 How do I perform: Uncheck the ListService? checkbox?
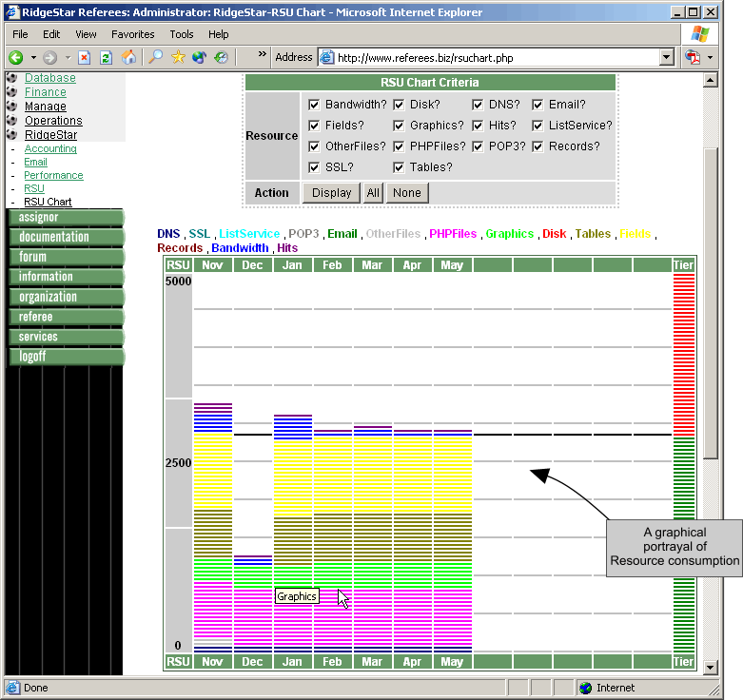[538, 126]
